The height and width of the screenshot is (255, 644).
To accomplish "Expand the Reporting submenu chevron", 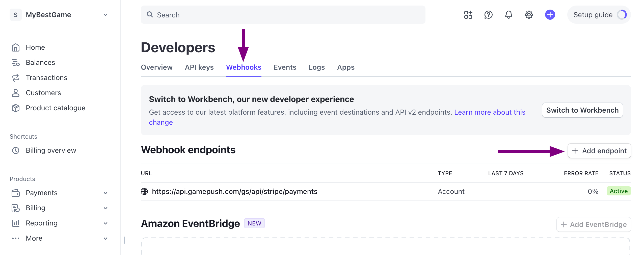I will (x=105, y=223).
